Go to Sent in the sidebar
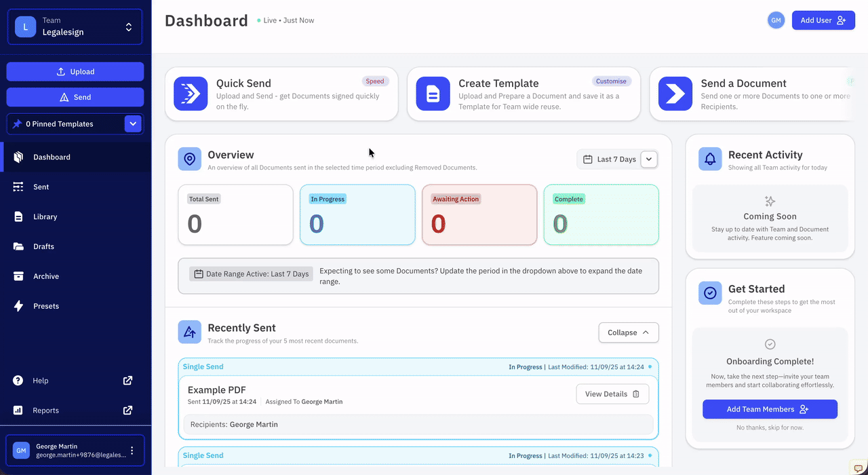The height and width of the screenshot is (475, 868). pos(41,187)
